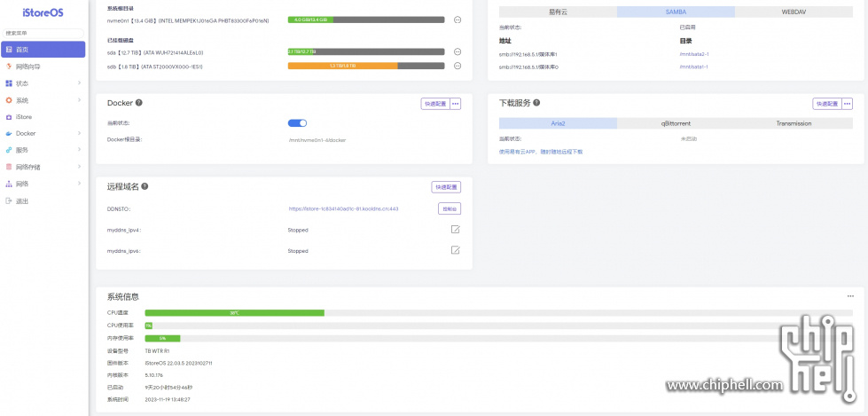Expand the Docker submenu chevron
The width and height of the screenshot is (868, 416).
(x=79, y=134)
